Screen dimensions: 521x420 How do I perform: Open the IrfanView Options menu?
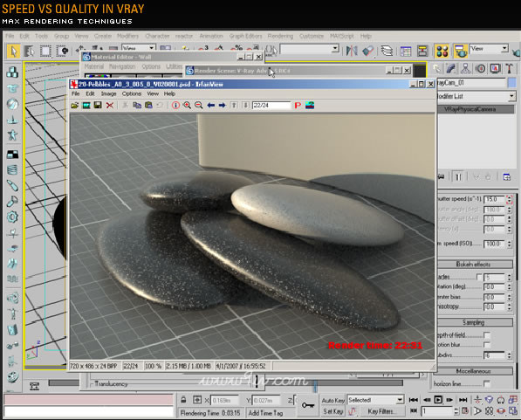click(132, 93)
